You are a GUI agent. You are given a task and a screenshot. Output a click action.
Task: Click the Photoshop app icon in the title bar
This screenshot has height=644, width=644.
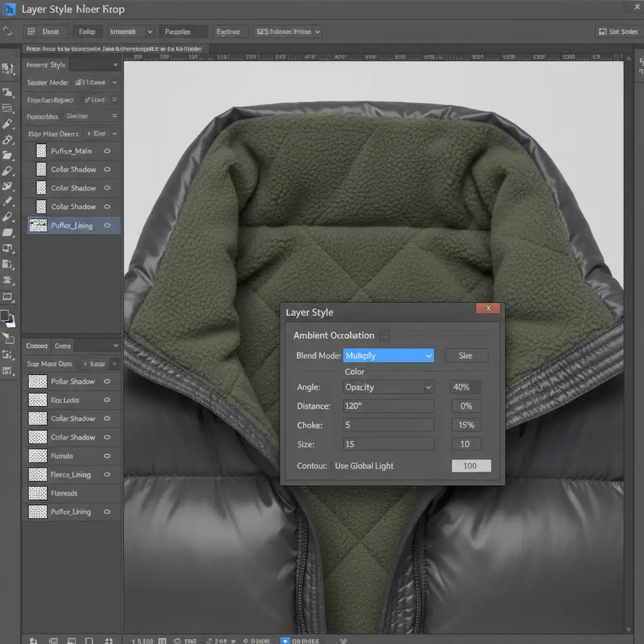coord(9,9)
